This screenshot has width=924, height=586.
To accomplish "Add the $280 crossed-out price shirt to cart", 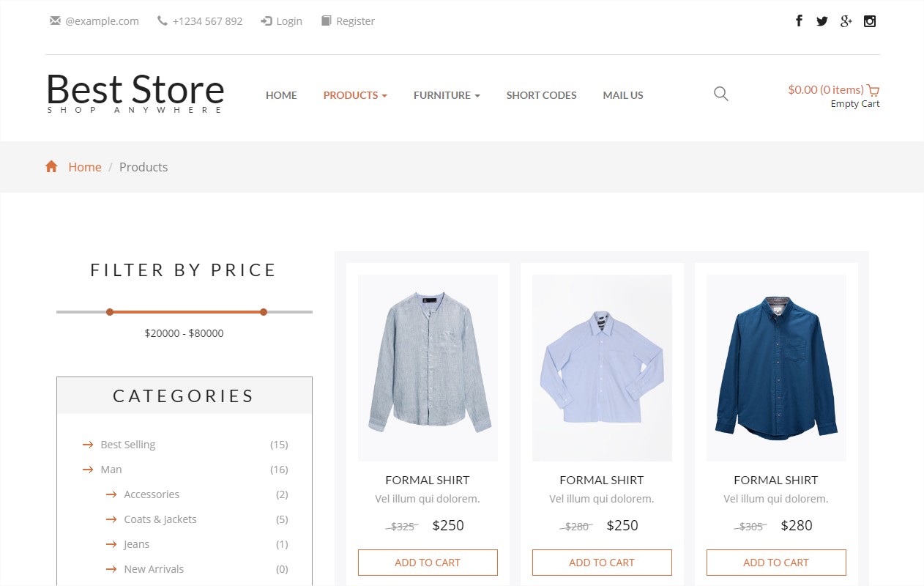I will click(602, 563).
